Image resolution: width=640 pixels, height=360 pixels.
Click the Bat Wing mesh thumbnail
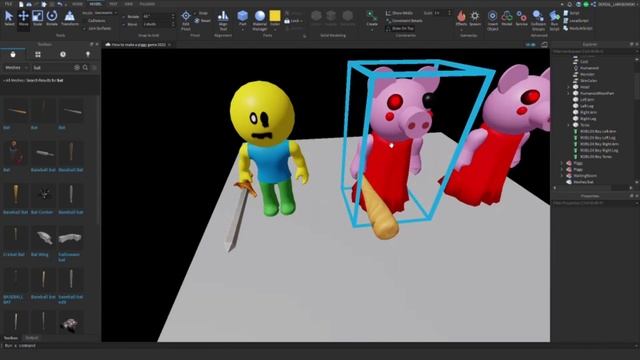pyautogui.click(x=43, y=238)
